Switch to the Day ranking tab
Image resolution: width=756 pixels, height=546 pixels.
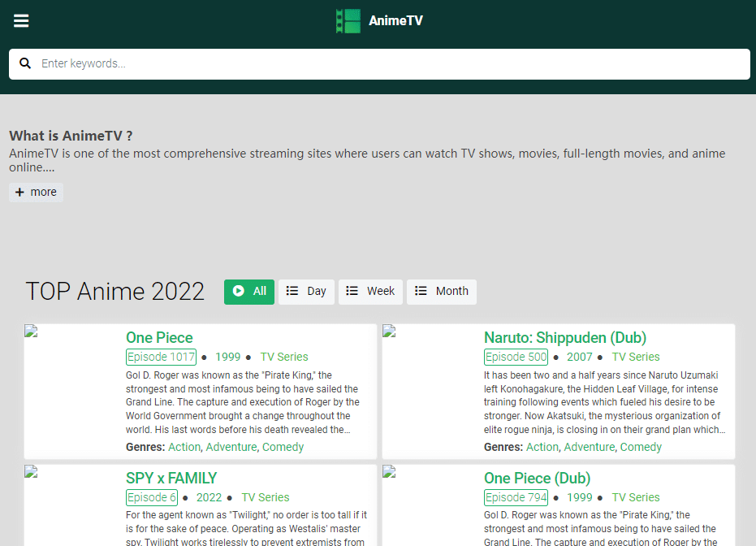pos(306,292)
